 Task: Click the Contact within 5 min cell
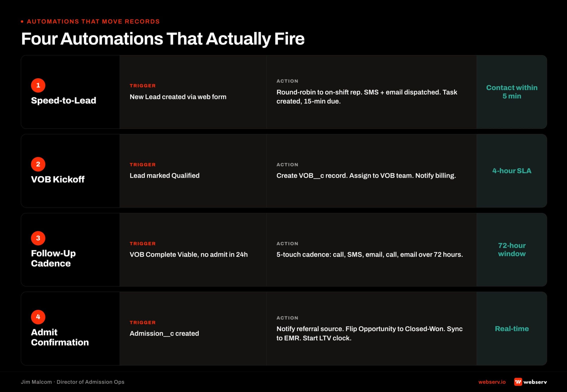(512, 92)
